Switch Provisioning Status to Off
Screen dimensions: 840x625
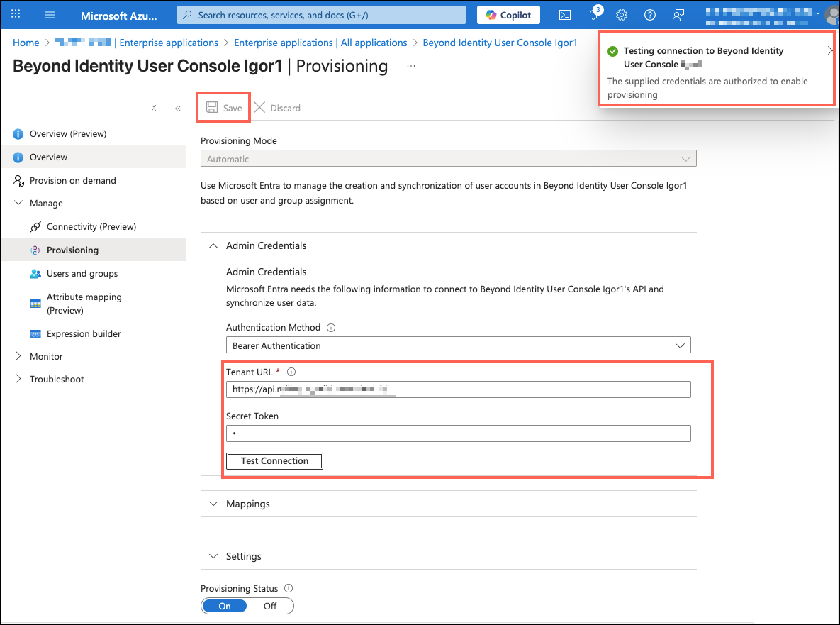270,606
